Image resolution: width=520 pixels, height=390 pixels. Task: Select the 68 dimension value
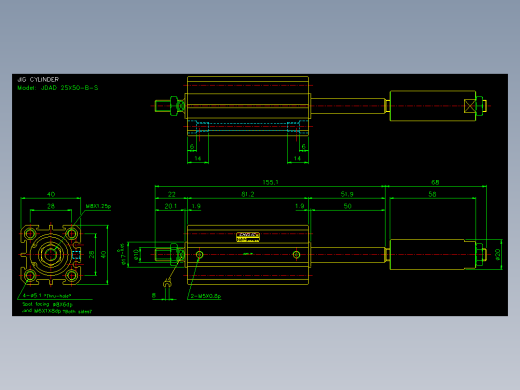pyautogui.click(x=435, y=182)
